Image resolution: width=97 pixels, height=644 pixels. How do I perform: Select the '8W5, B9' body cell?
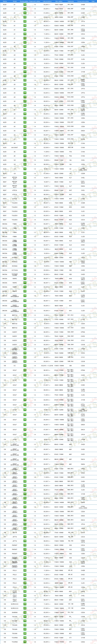click(x=70, y=148)
